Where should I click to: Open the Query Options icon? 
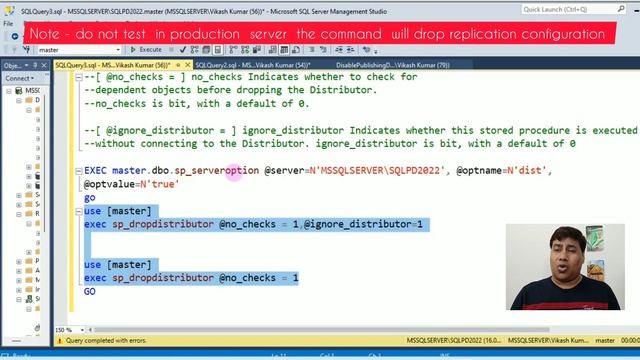pyautogui.click(x=206, y=50)
